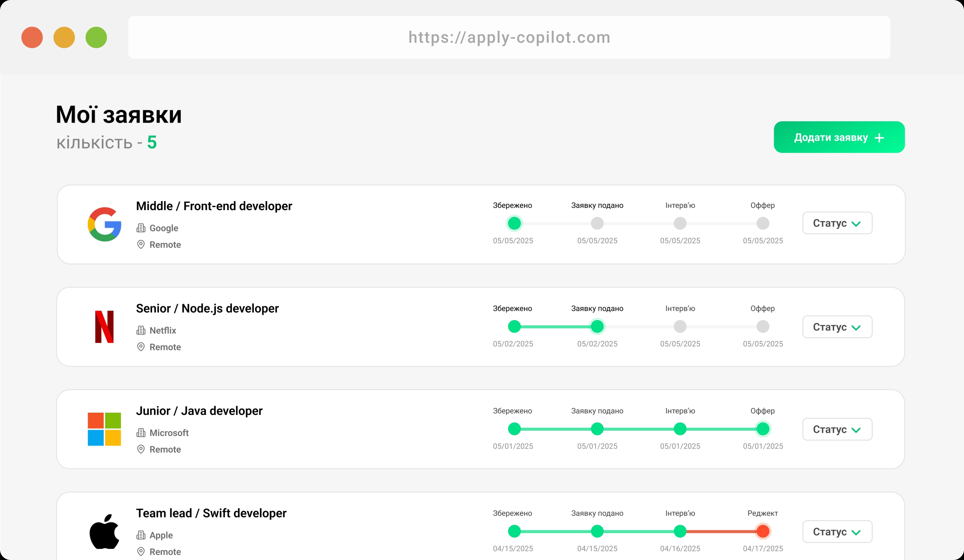Open the Middle / Front-end developer title
The image size is (964, 560).
point(214,206)
